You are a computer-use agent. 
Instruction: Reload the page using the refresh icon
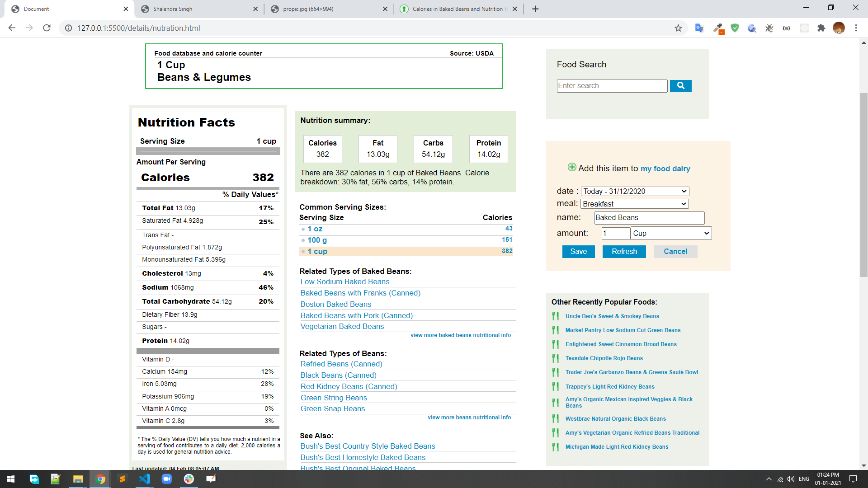[x=47, y=28]
